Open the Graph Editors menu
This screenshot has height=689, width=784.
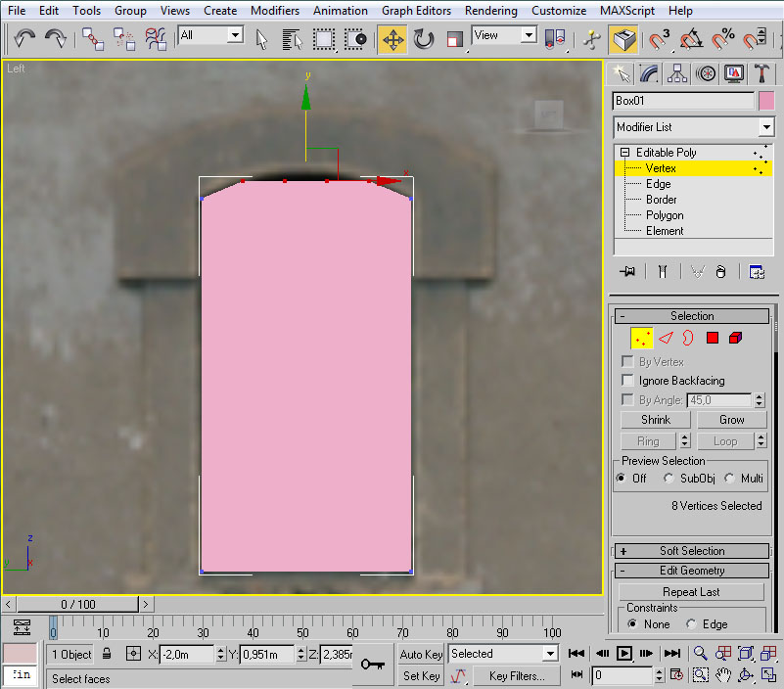pos(416,11)
